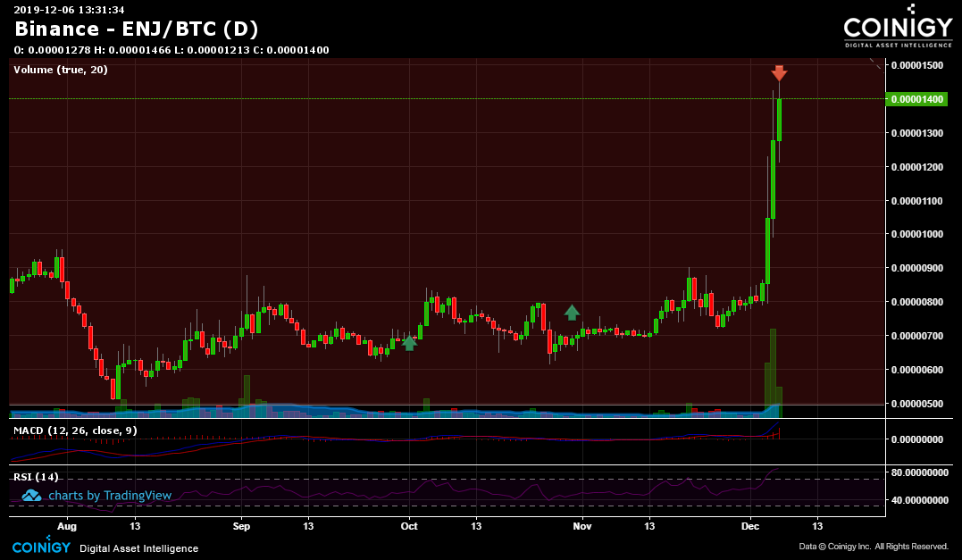Select the MACD (12, 26, close, 9) label

coord(75,430)
